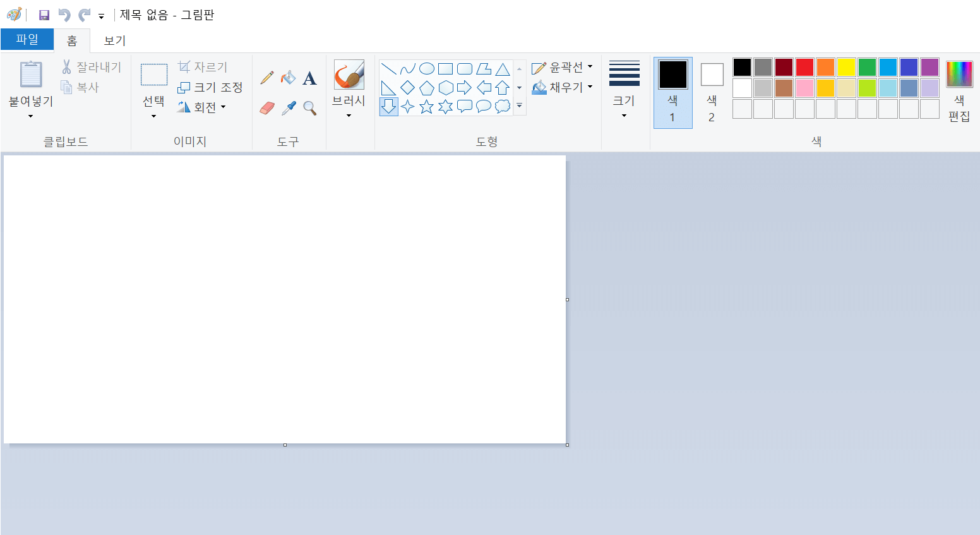This screenshot has height=535, width=980.
Task: Select the Magnifier tool
Action: pyautogui.click(x=309, y=108)
